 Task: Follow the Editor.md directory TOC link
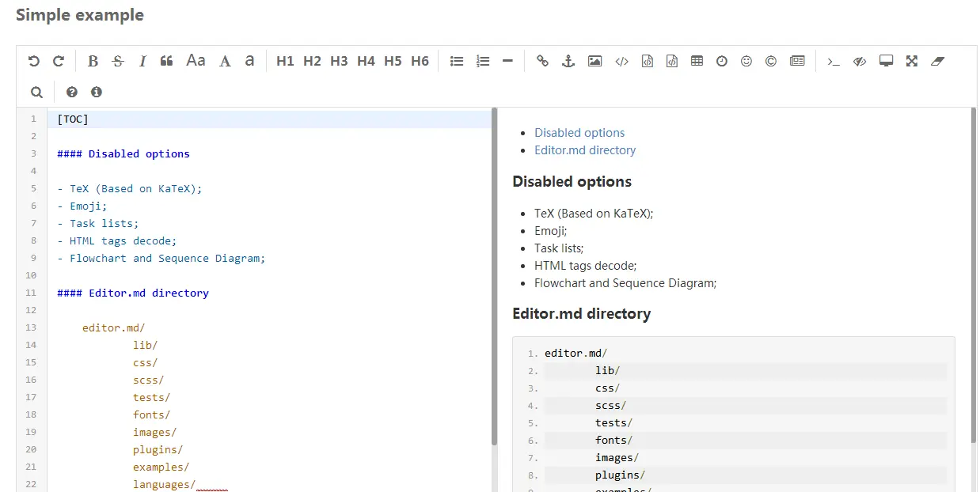[585, 150]
